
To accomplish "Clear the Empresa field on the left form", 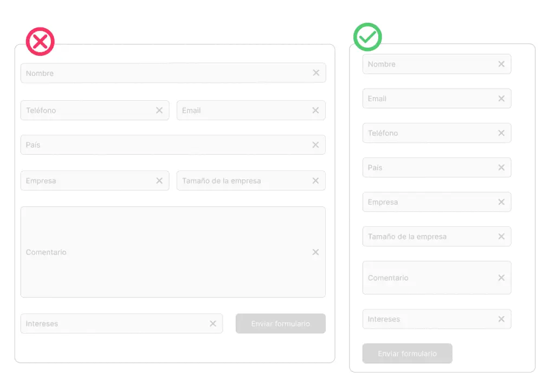I will pyautogui.click(x=159, y=180).
